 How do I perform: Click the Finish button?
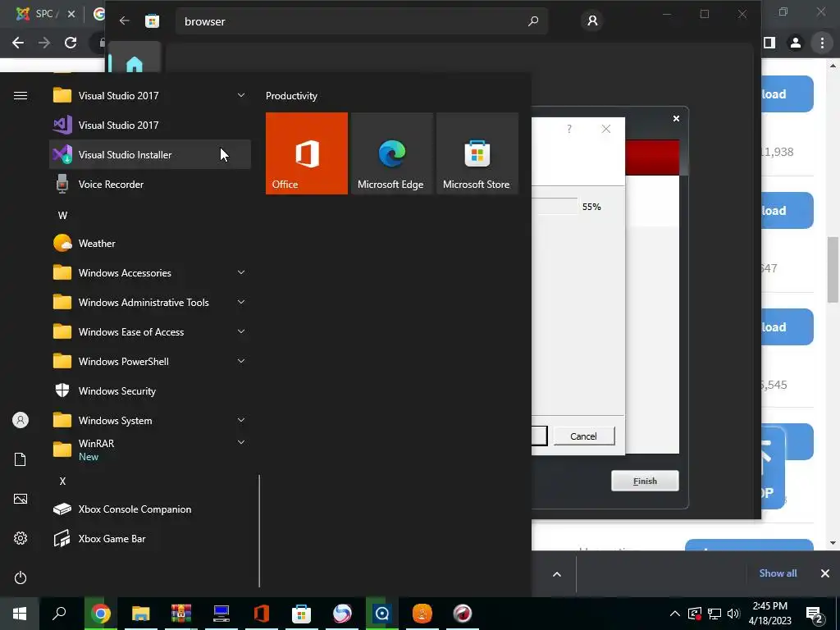(x=645, y=481)
